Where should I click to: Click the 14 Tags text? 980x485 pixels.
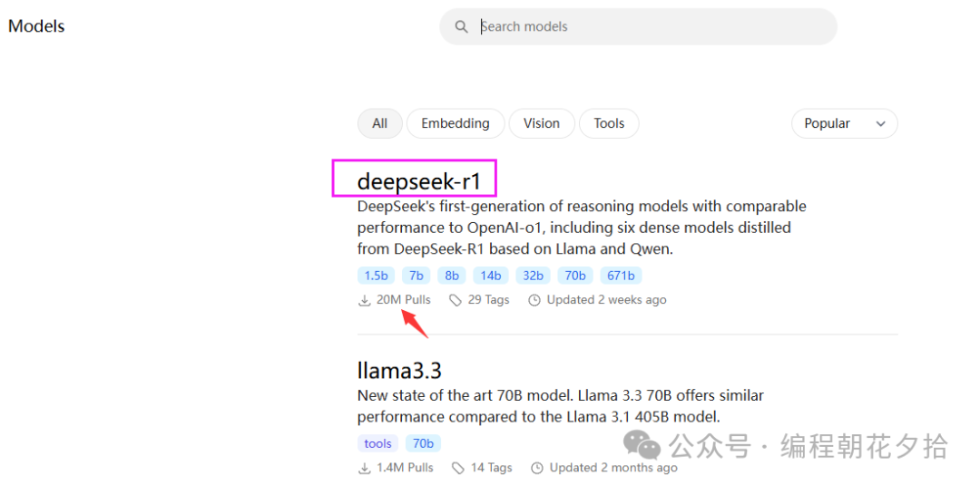(x=491, y=468)
